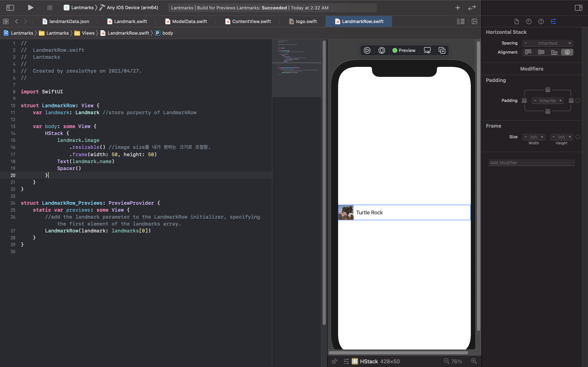The height and width of the screenshot is (367, 588).
Task: Enable the bottom padding checkbox
Action: (548, 111)
